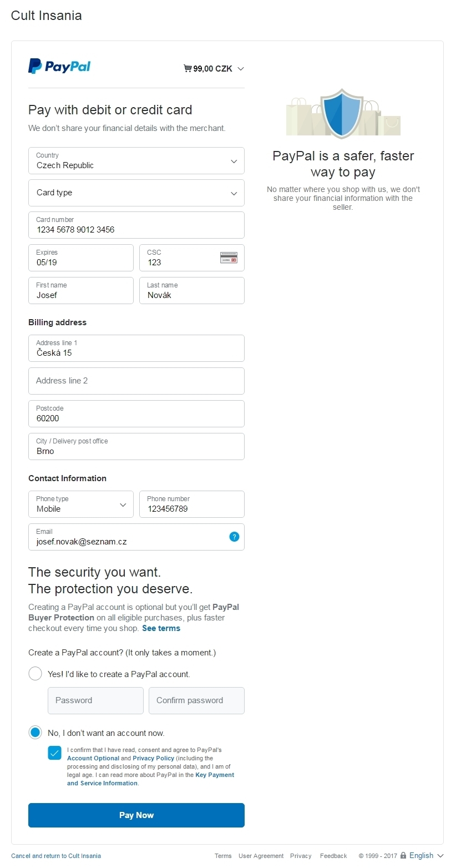The width and height of the screenshot is (456, 868).
Task: Open the Phone type dropdown
Action: 81,504
